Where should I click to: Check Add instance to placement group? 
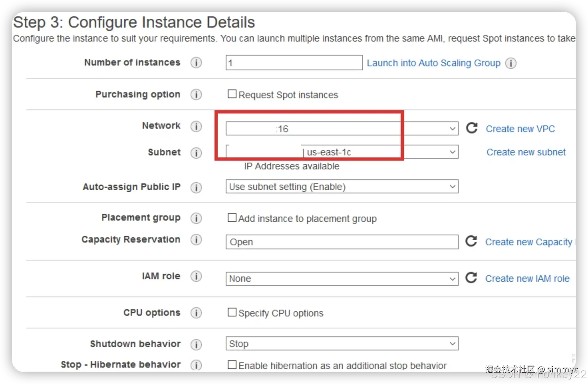232,218
